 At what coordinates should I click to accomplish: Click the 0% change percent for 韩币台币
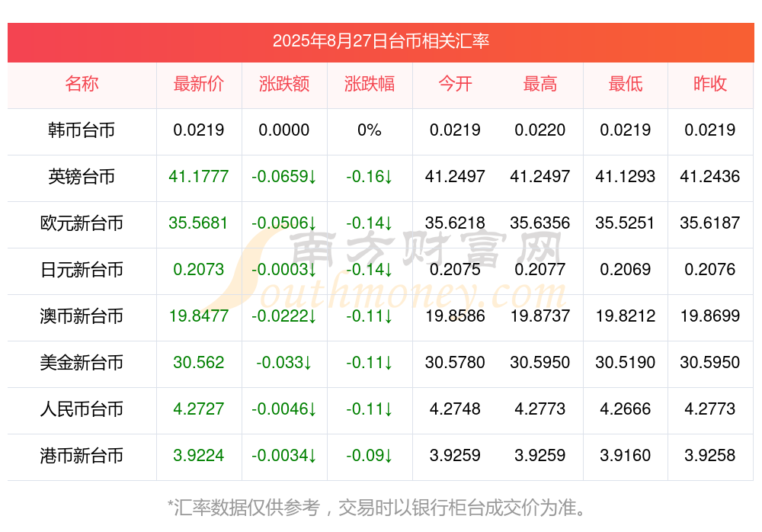(370, 130)
